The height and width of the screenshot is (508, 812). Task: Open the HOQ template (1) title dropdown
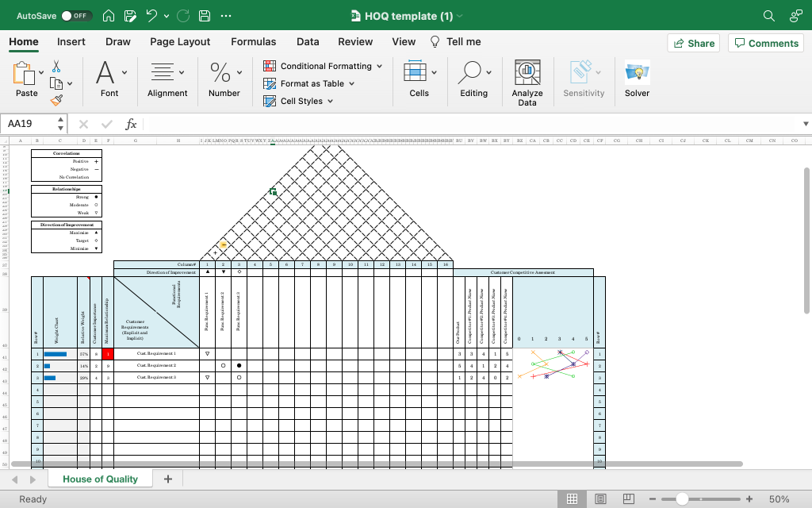click(460, 16)
